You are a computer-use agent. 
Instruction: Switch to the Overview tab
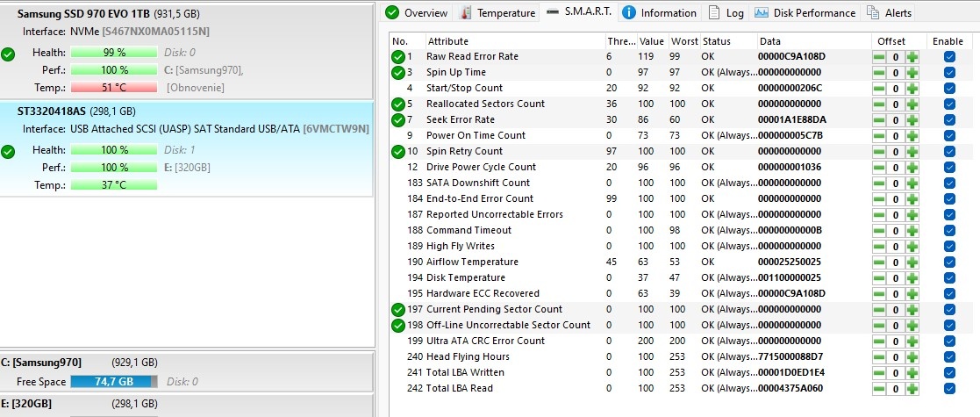(x=417, y=13)
